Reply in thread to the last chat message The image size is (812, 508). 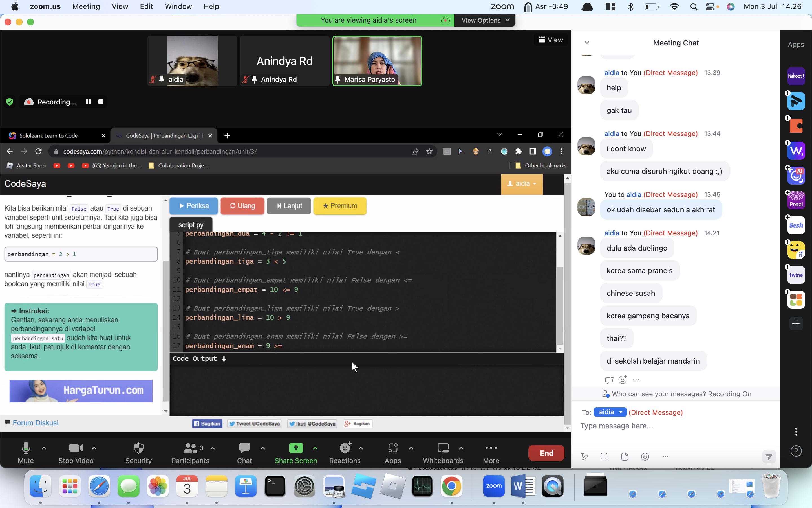[x=609, y=380]
